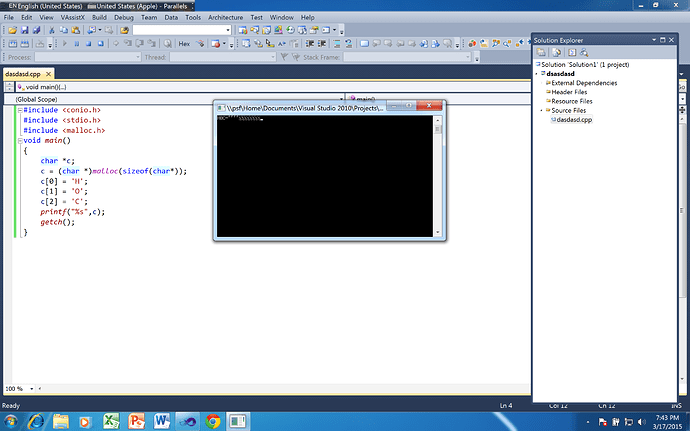This screenshot has width=690, height=431.
Task: Click the Word taskbar icon
Action: 162,421
